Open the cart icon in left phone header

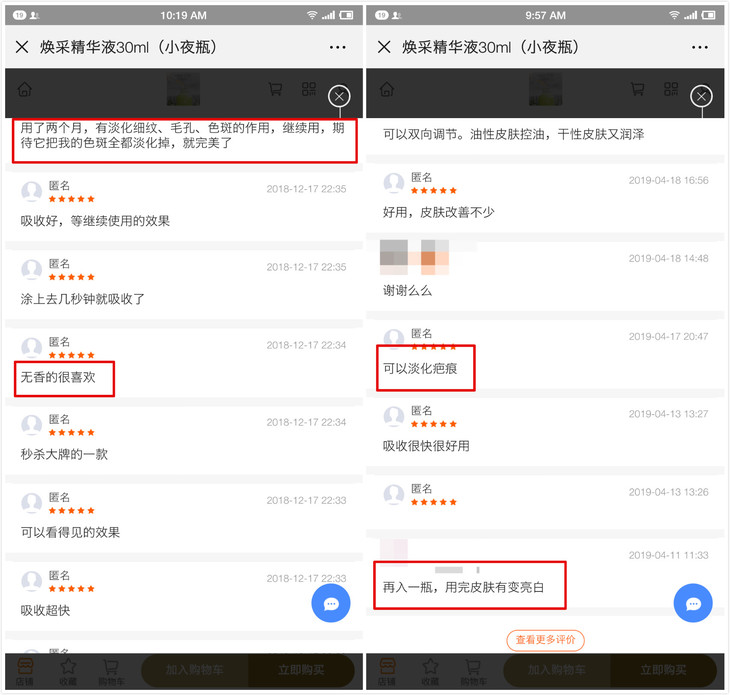pyautogui.click(x=275, y=88)
